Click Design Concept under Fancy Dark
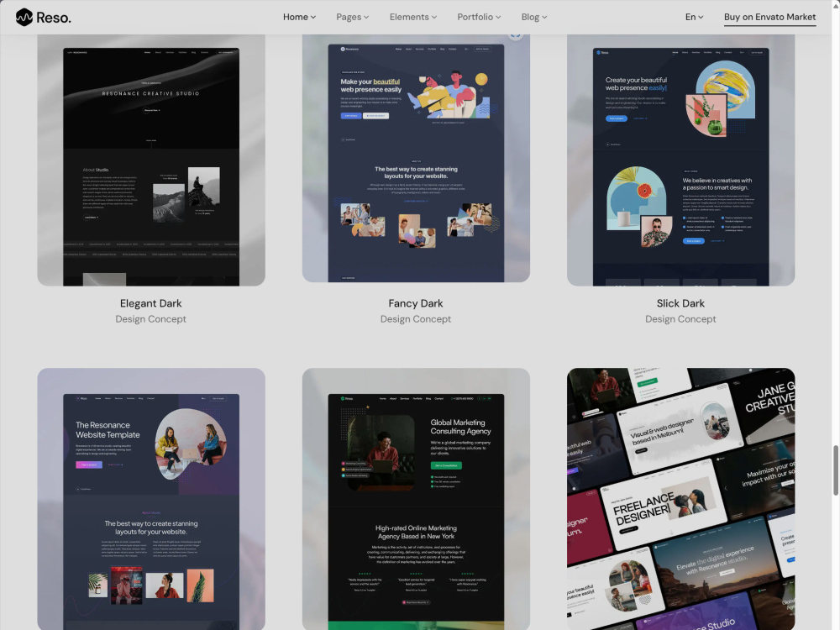 [416, 318]
